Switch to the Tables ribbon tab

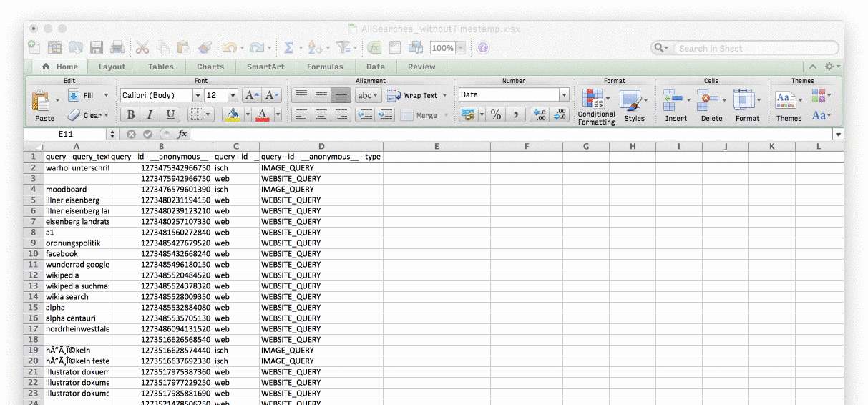[161, 67]
